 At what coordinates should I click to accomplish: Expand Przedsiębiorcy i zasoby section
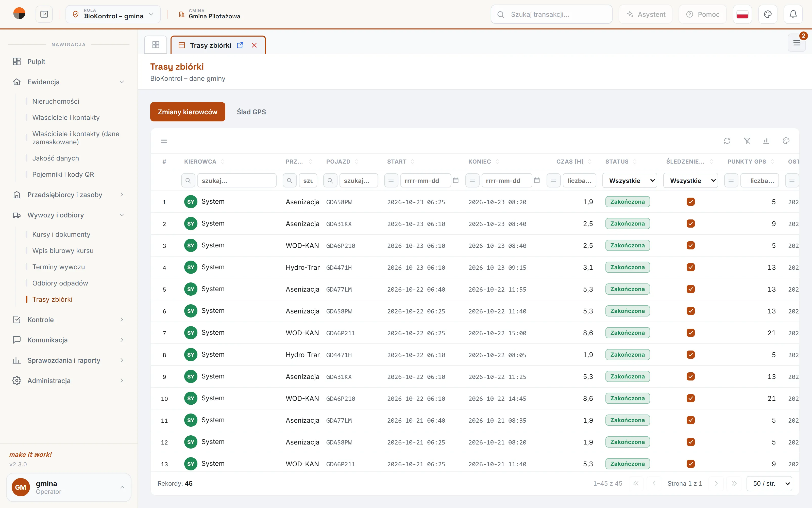coord(69,195)
